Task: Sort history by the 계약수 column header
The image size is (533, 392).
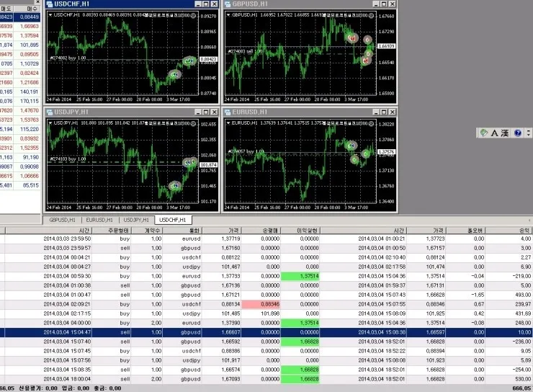Action: [x=147, y=231]
